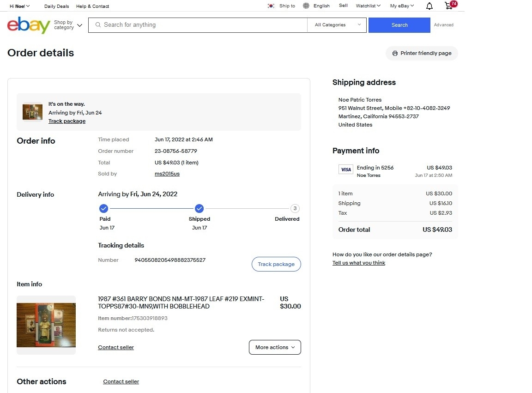Expand the Watchlist dropdown

click(368, 6)
